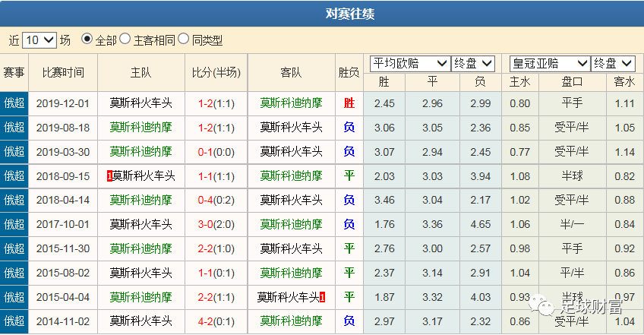This screenshot has height=335, width=644.
Task: Click the 比赛时间 column header
Action: pyautogui.click(x=63, y=73)
